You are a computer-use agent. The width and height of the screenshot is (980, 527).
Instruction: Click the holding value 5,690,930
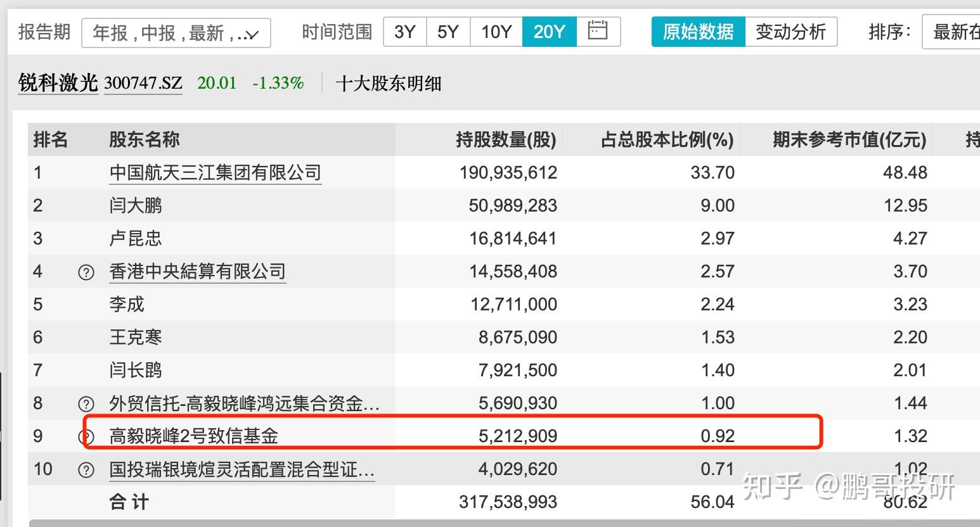point(518,403)
